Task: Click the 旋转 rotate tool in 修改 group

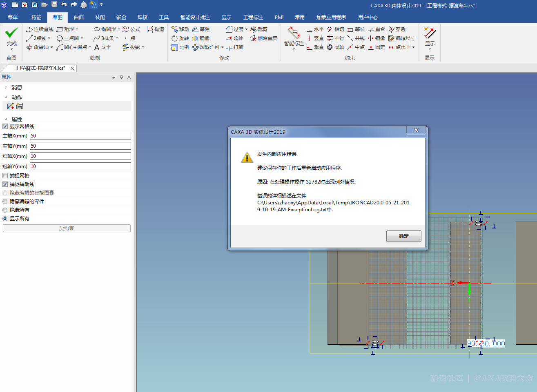Action: point(180,38)
